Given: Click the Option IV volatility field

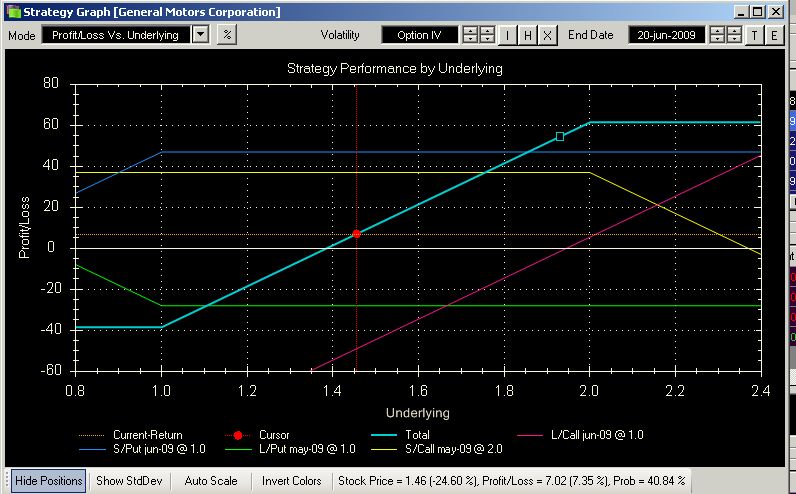Looking at the screenshot, I should pyautogui.click(x=419, y=35).
